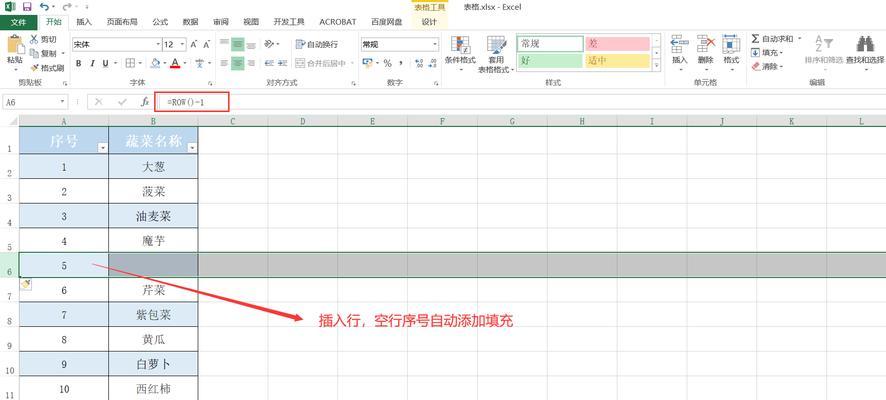Switch to the Design (设计) tab
Image resolution: width=886 pixels, height=400 pixels.
[429, 22]
